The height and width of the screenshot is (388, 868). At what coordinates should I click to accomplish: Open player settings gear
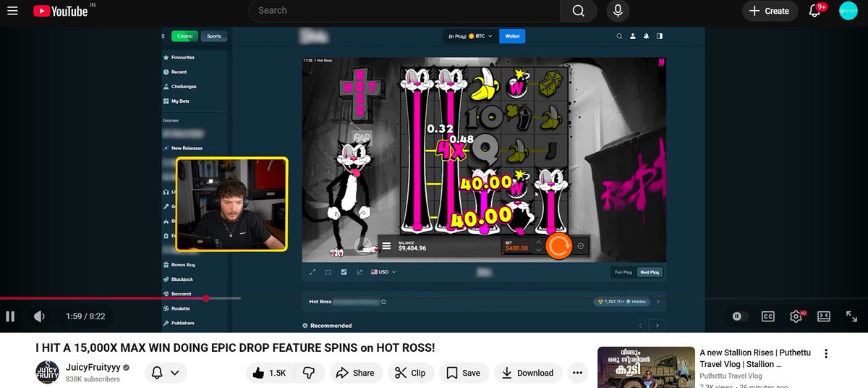coord(796,316)
